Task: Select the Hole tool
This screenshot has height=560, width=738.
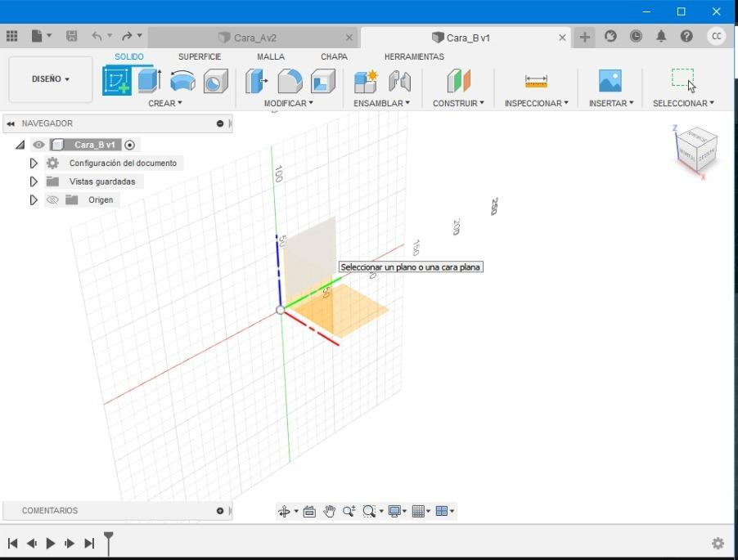Action: 215,81
